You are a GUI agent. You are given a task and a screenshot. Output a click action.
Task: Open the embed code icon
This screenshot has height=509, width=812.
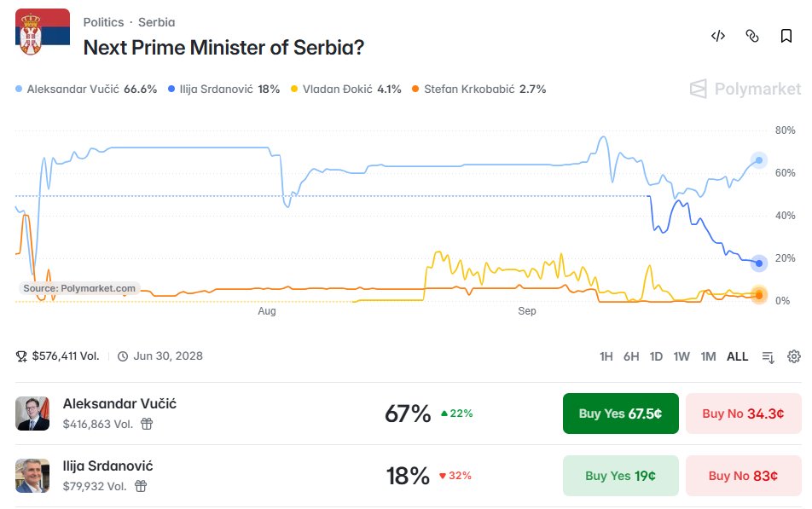[718, 36]
